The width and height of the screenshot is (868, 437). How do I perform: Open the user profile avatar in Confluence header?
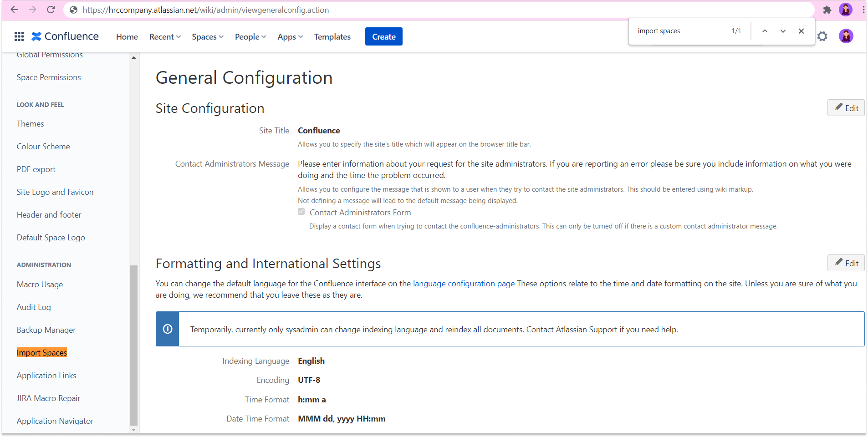point(846,36)
